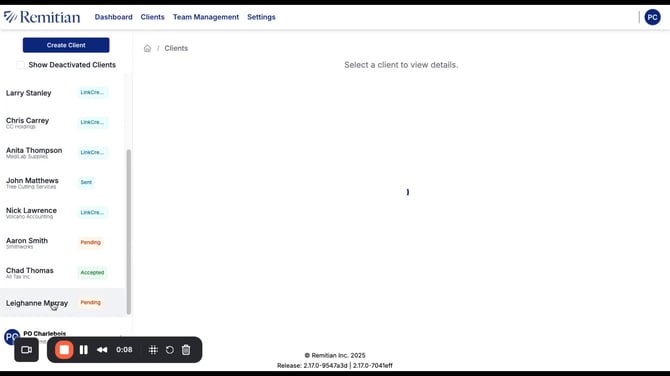Click Accepted badge for Chad Thomas
The height and width of the screenshot is (376, 670).
[92, 273]
